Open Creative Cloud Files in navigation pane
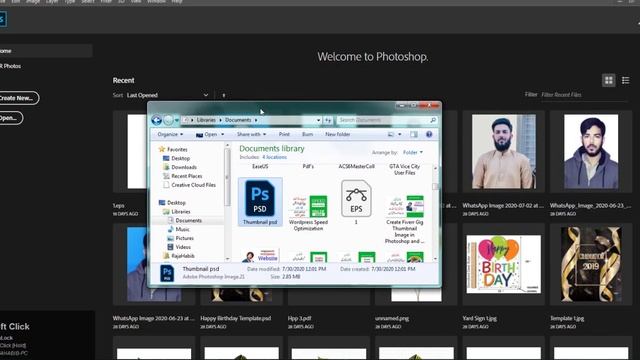The height and width of the screenshot is (360, 640). click(189, 185)
